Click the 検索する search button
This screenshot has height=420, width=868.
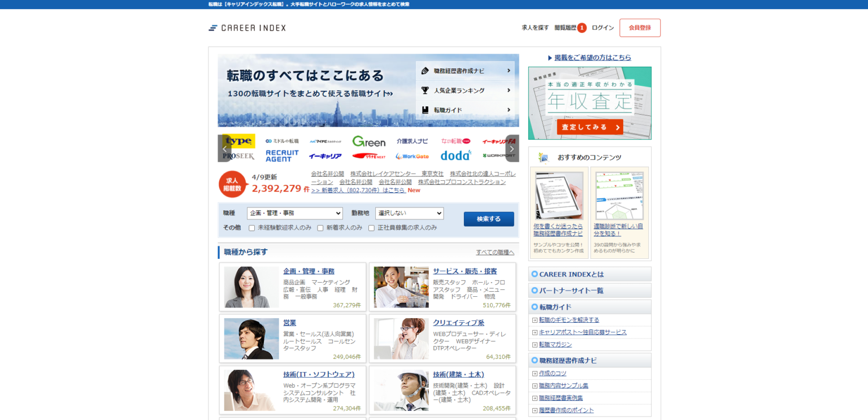(x=488, y=218)
